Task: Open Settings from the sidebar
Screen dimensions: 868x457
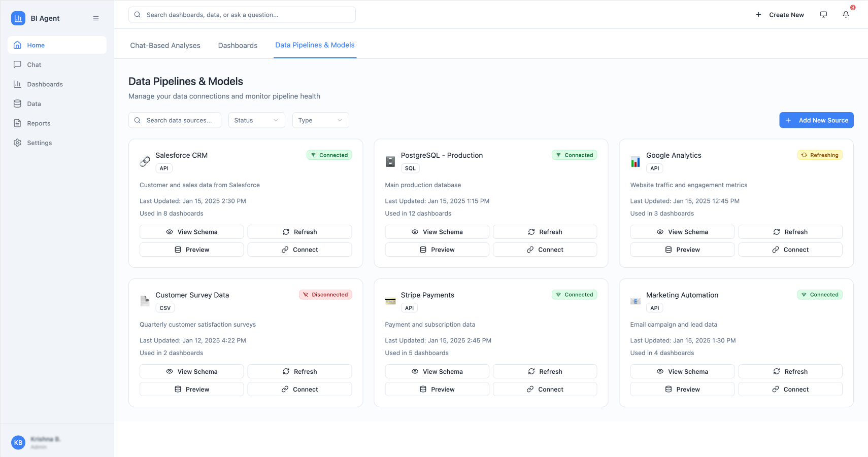Action: coord(39,143)
